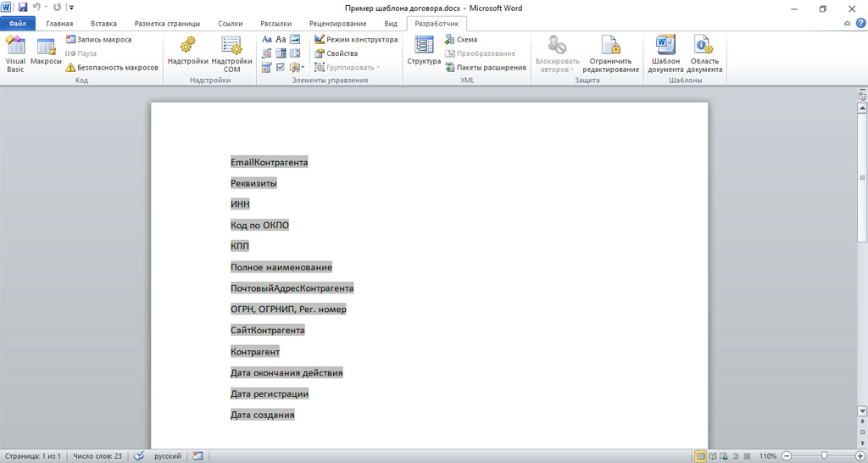Click the Структура XML button

pyautogui.click(x=423, y=54)
